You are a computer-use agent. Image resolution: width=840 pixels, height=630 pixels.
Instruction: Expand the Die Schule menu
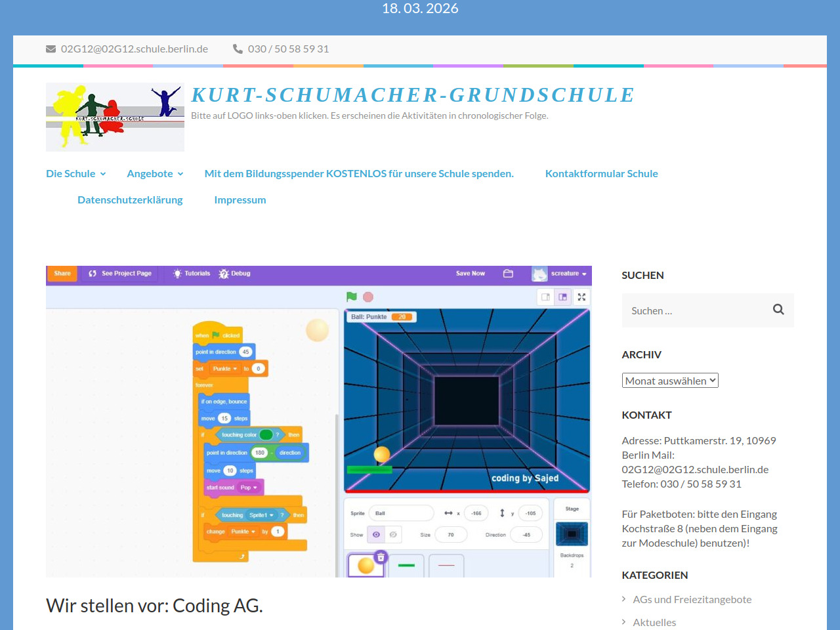[75, 174]
